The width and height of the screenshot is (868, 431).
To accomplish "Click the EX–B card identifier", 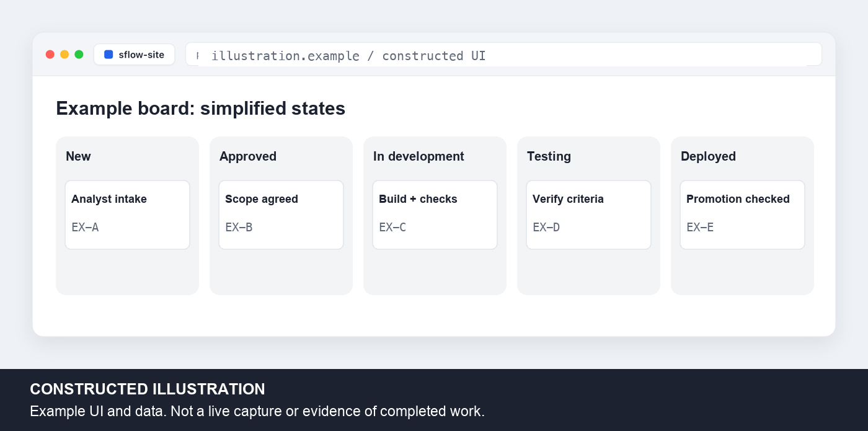I will (x=239, y=227).
